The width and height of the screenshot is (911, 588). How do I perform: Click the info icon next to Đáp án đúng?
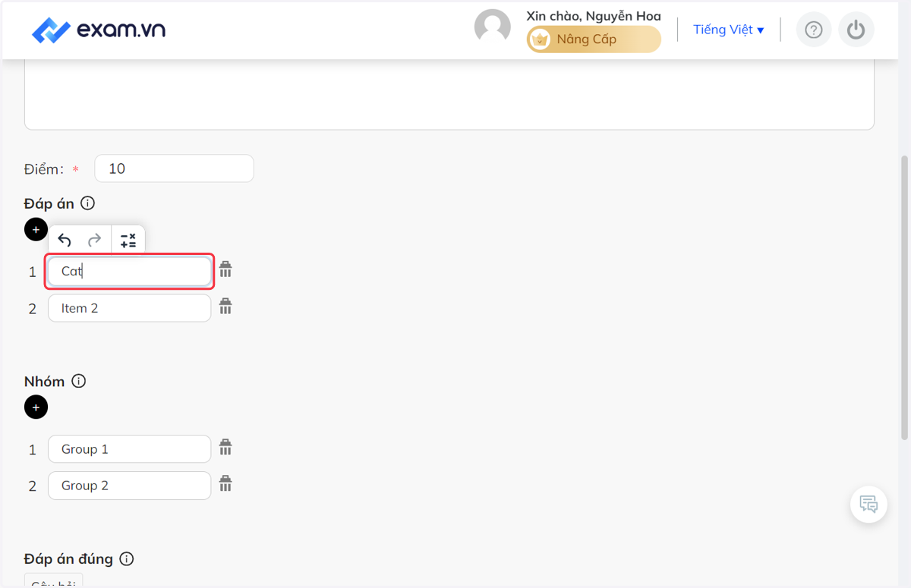(x=127, y=559)
